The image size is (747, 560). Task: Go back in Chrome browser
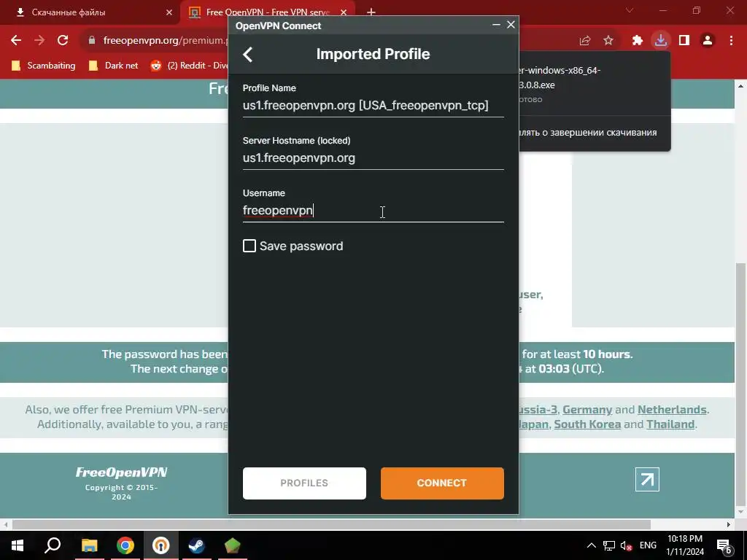(16, 41)
